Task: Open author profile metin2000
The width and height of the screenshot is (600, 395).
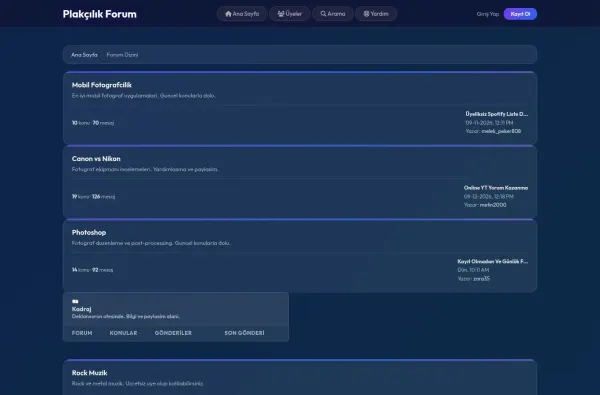Action: point(493,205)
